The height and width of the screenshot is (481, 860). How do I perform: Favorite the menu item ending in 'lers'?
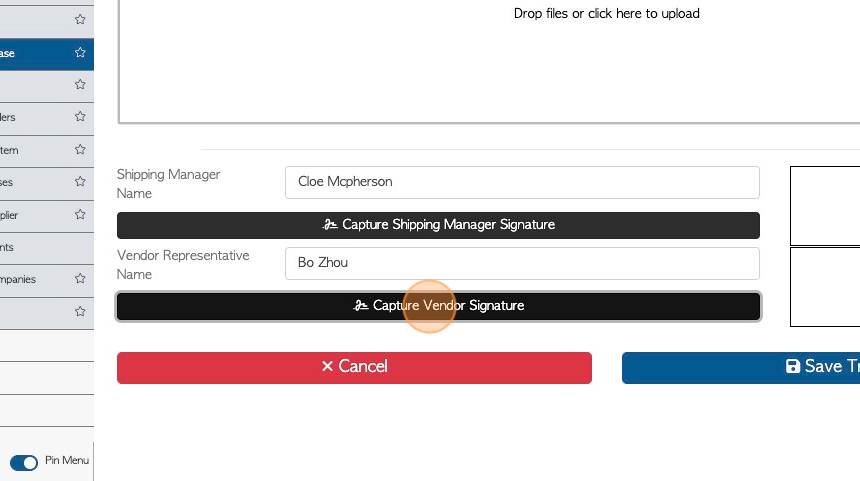tap(80, 116)
